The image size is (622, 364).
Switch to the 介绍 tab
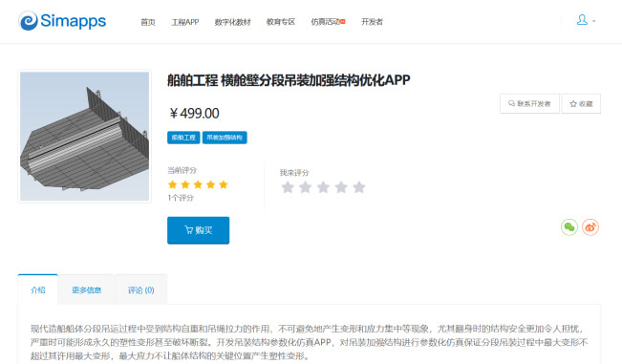pyautogui.click(x=38, y=289)
